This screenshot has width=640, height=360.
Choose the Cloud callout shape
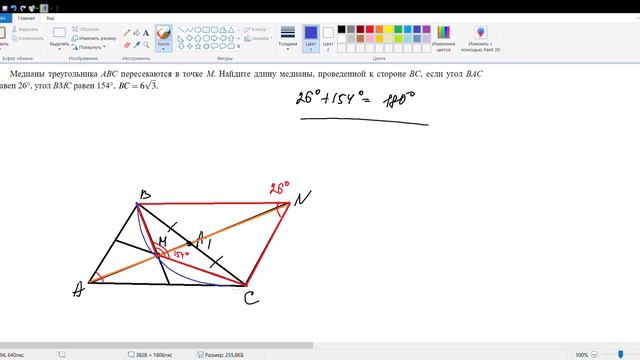[x=231, y=47]
